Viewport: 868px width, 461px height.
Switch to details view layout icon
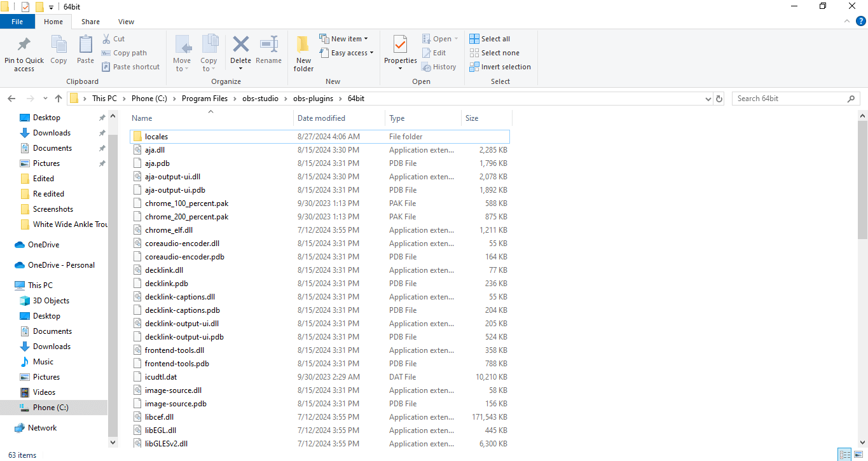[844, 454]
